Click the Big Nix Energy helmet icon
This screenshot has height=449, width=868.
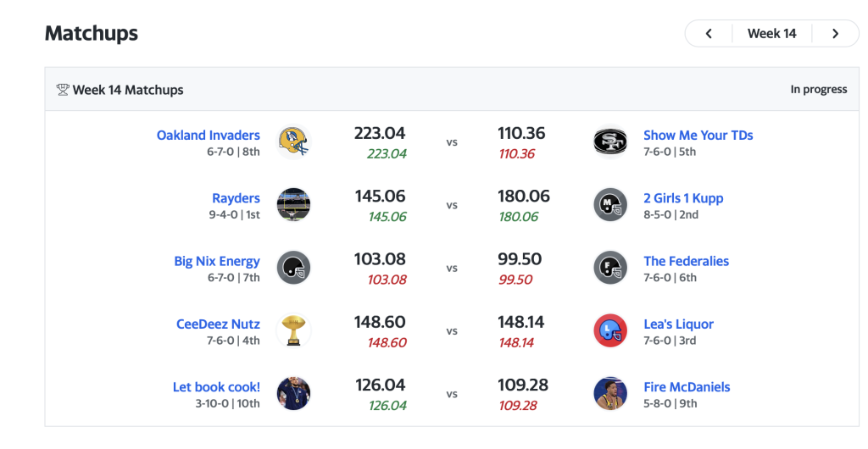tap(293, 268)
